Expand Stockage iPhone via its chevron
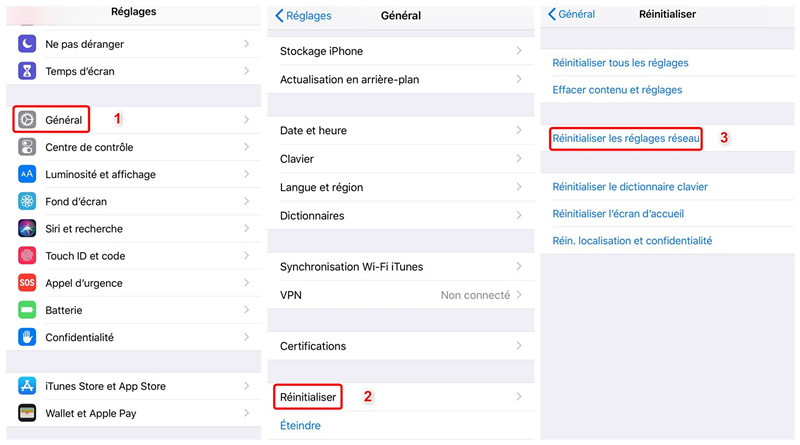This screenshot has height=445, width=800. [519, 51]
